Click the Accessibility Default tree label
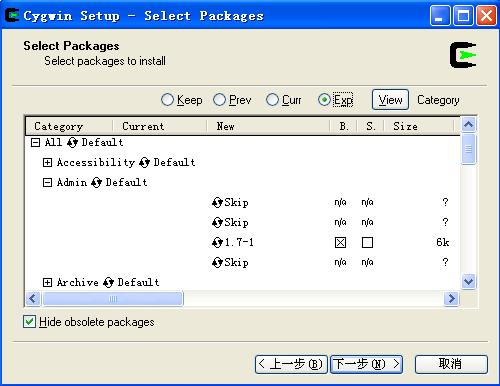Image resolution: width=500 pixels, height=386 pixels. [126, 163]
